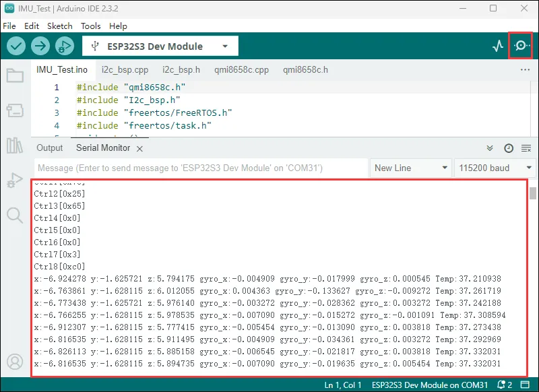Open the Search panel in the sidebar
Image resolution: width=539 pixels, height=392 pixels.
(15, 215)
